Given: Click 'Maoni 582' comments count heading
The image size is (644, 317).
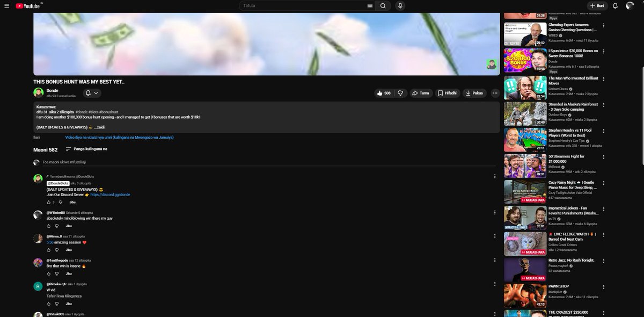Looking at the screenshot, I should point(45,149).
